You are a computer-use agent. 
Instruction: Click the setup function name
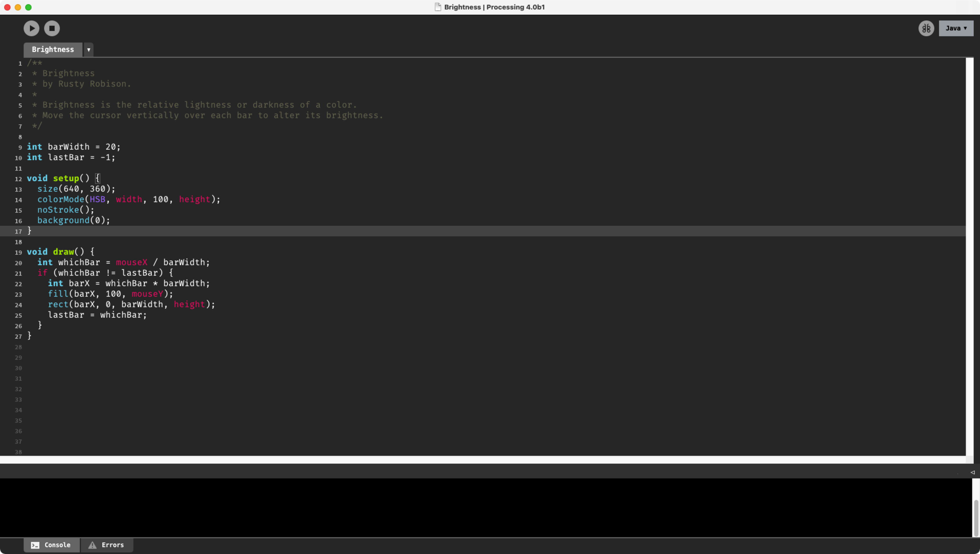pos(66,178)
